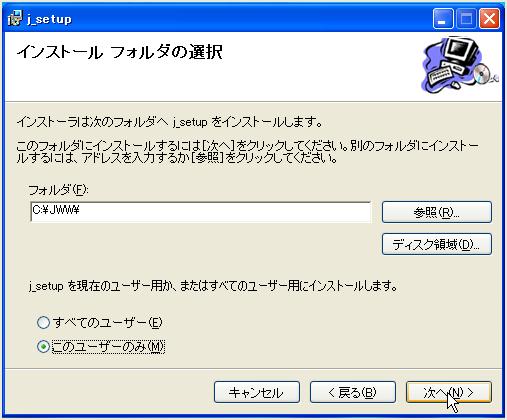Click the インストール フォルダの選択 heading
Screen dimensions: 507x420
coord(119,52)
